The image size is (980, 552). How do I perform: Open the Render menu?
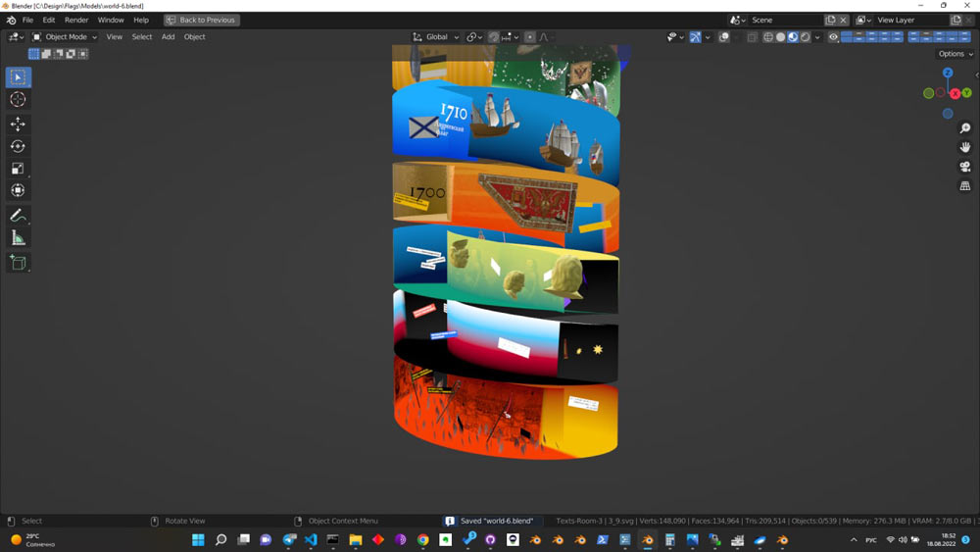pos(76,20)
